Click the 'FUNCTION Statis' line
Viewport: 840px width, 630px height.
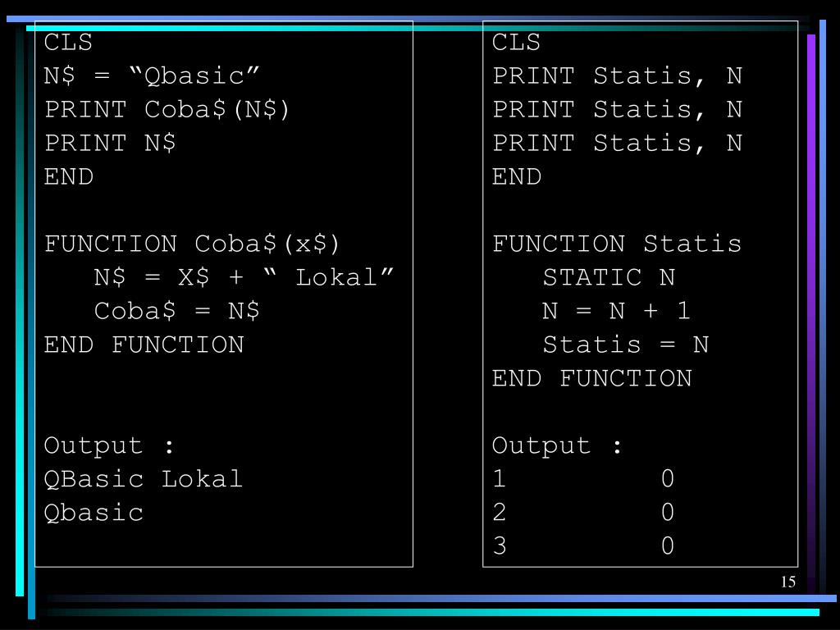pos(617,244)
